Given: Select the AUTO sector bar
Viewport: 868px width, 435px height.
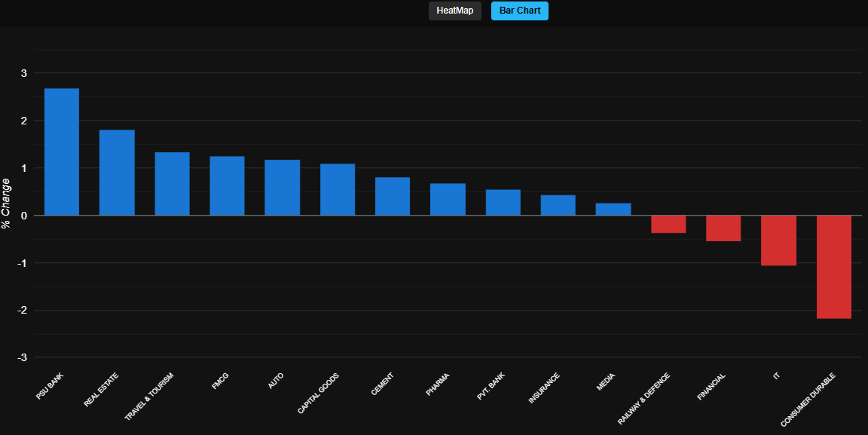Looking at the screenshot, I should tap(282, 188).
